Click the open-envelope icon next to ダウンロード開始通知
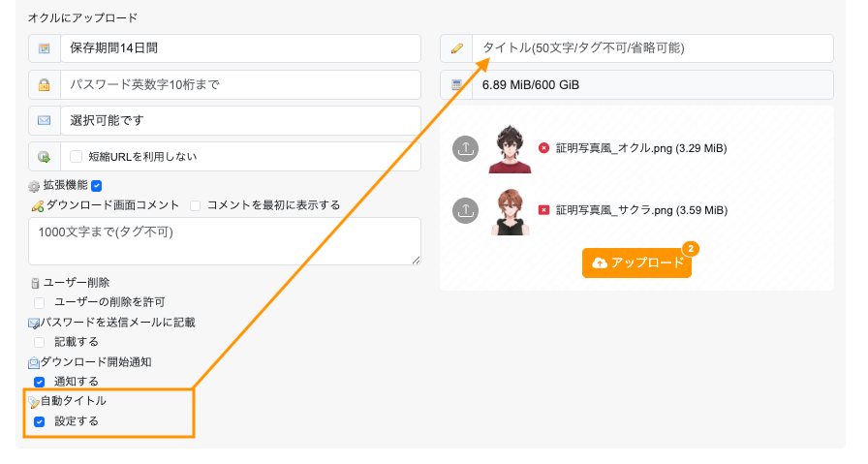Screen dimensions: 868x464 34,362
